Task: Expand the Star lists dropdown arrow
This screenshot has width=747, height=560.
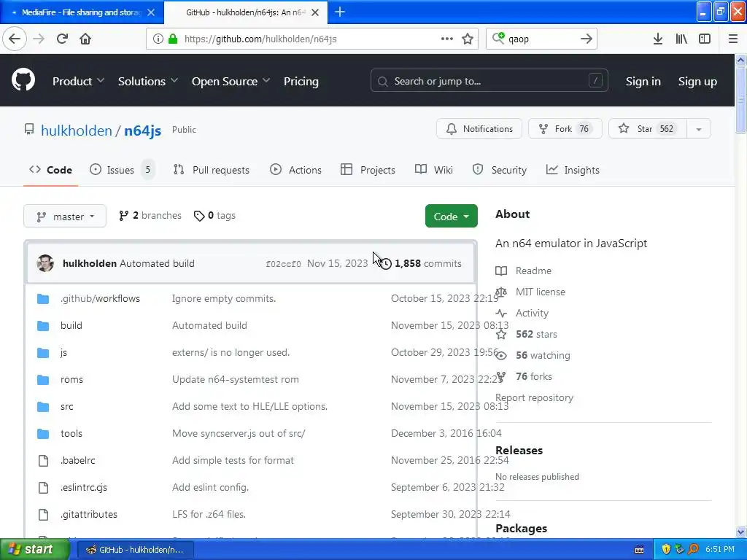Action: [698, 129]
